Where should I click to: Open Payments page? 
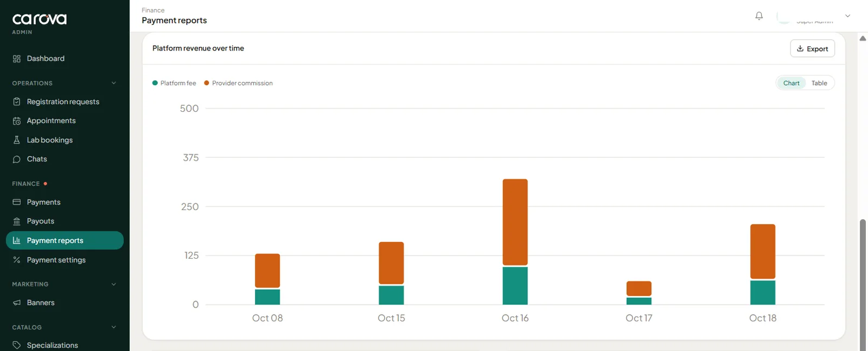[65, 202]
